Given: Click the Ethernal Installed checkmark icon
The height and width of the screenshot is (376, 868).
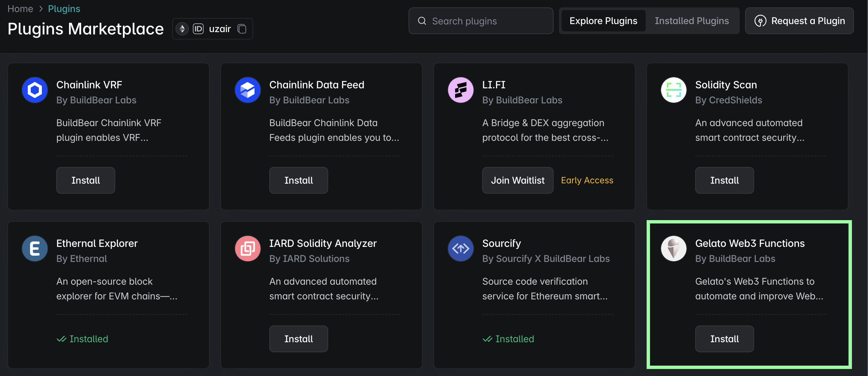Looking at the screenshot, I should point(61,339).
